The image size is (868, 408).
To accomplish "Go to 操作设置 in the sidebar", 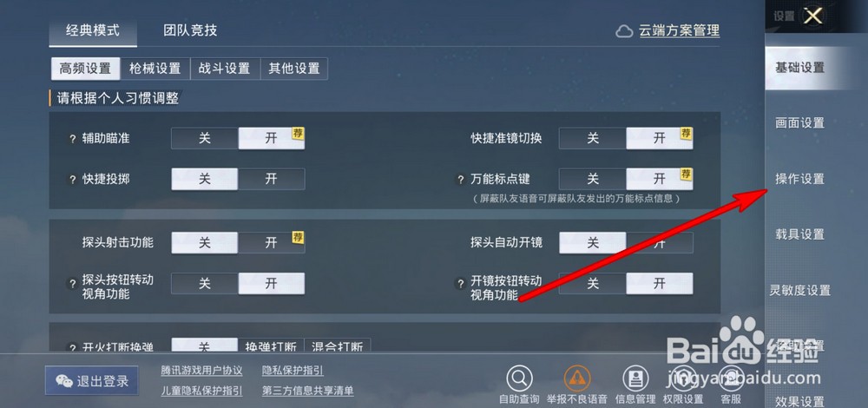I will click(799, 179).
